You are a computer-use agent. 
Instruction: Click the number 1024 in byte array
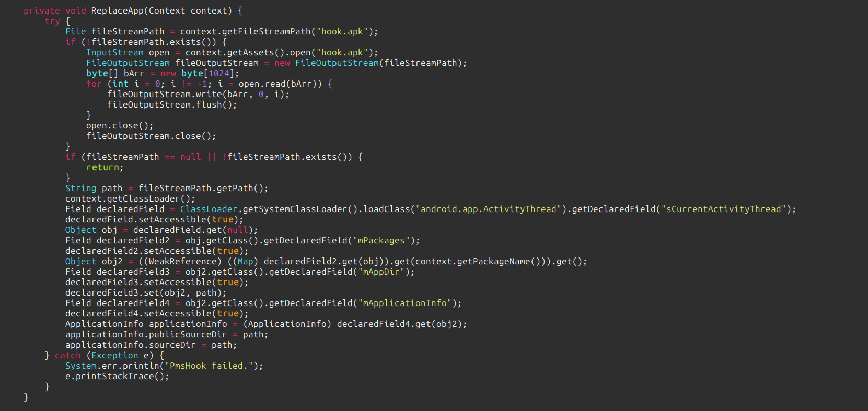coord(218,73)
